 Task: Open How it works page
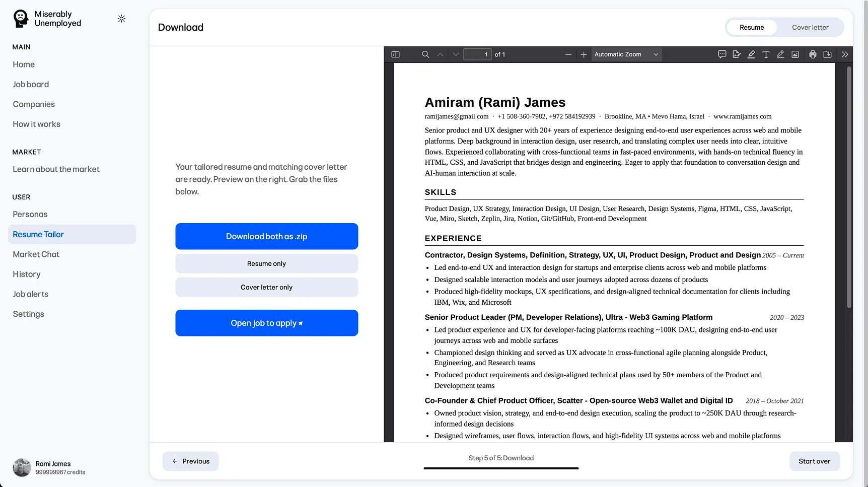click(x=36, y=124)
